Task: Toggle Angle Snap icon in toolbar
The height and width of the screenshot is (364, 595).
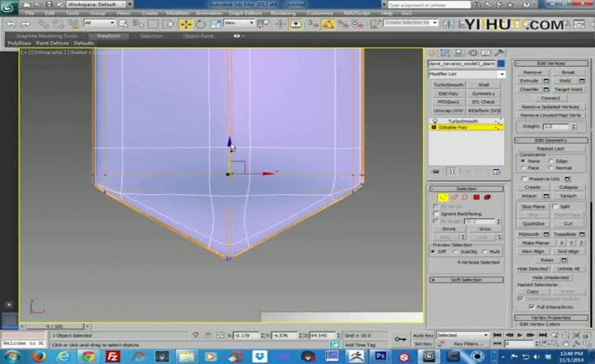Action: [x=327, y=24]
